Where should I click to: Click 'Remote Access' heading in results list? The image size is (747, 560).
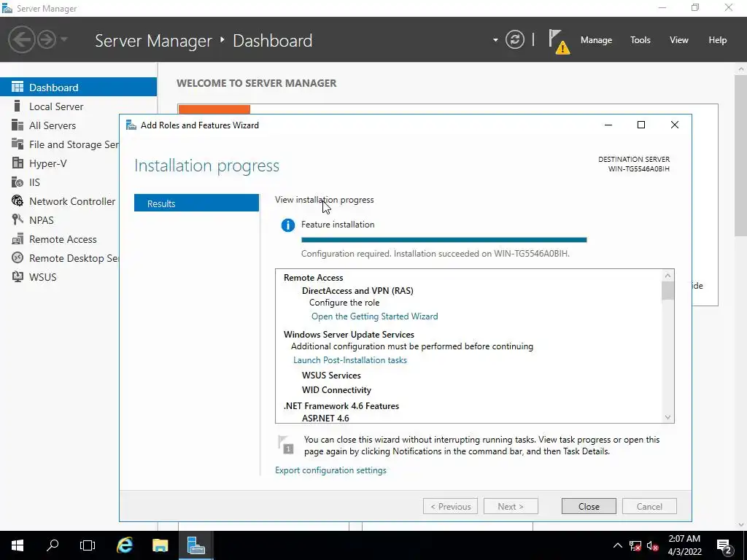(x=313, y=278)
